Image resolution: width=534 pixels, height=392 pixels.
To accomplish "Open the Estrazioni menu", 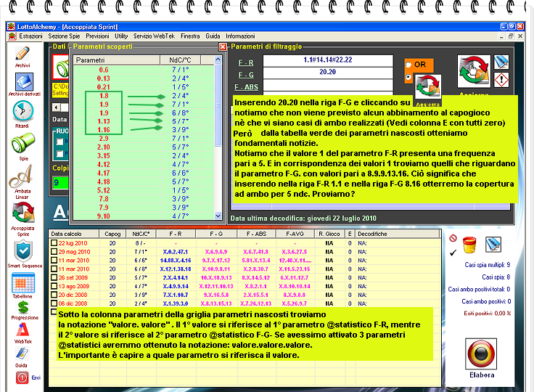I will (30, 36).
